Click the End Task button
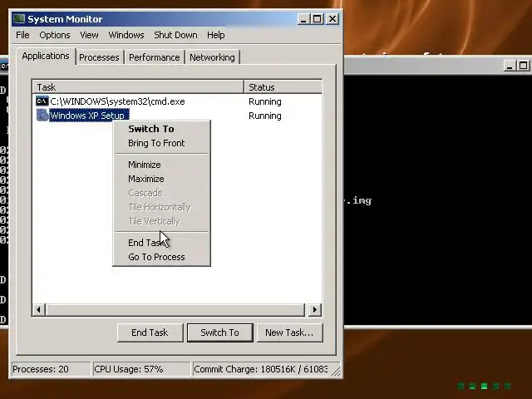 150,332
